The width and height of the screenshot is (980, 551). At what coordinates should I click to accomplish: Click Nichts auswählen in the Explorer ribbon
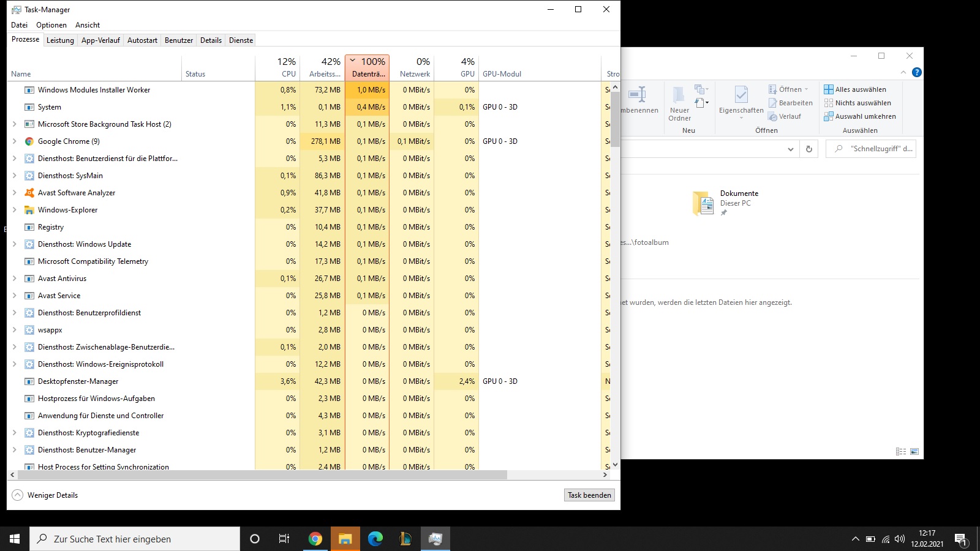(x=858, y=103)
